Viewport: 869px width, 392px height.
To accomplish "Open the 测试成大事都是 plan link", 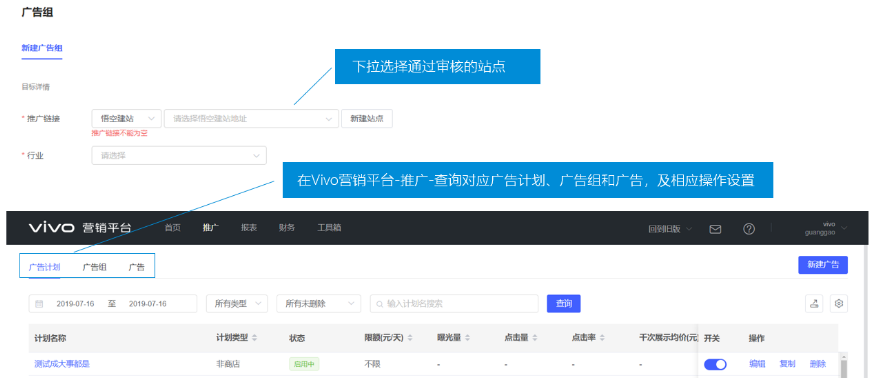I will pos(62,364).
